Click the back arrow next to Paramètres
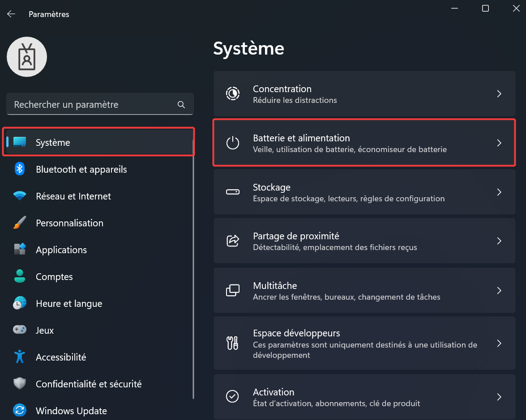 pyautogui.click(x=11, y=14)
